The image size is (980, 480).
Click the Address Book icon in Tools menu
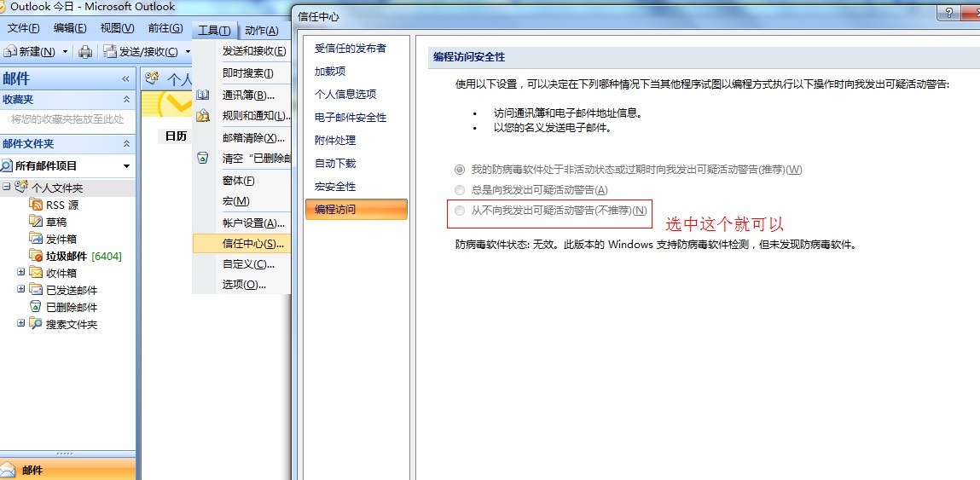[x=203, y=95]
